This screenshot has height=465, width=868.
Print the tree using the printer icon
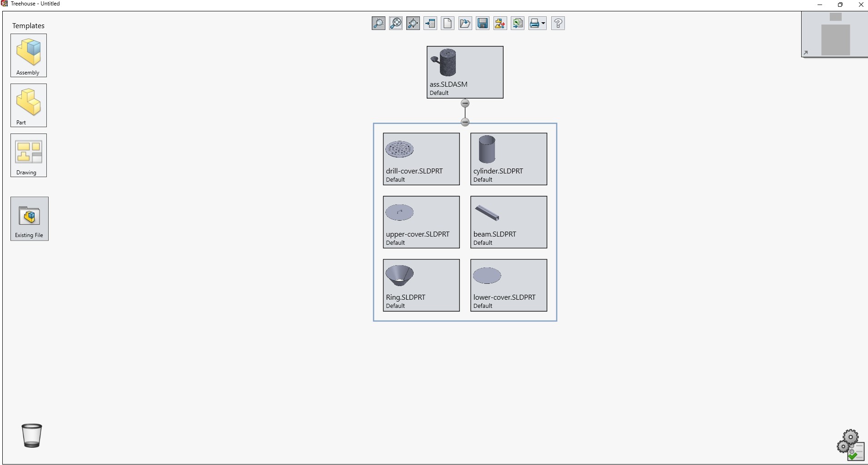[534, 23]
